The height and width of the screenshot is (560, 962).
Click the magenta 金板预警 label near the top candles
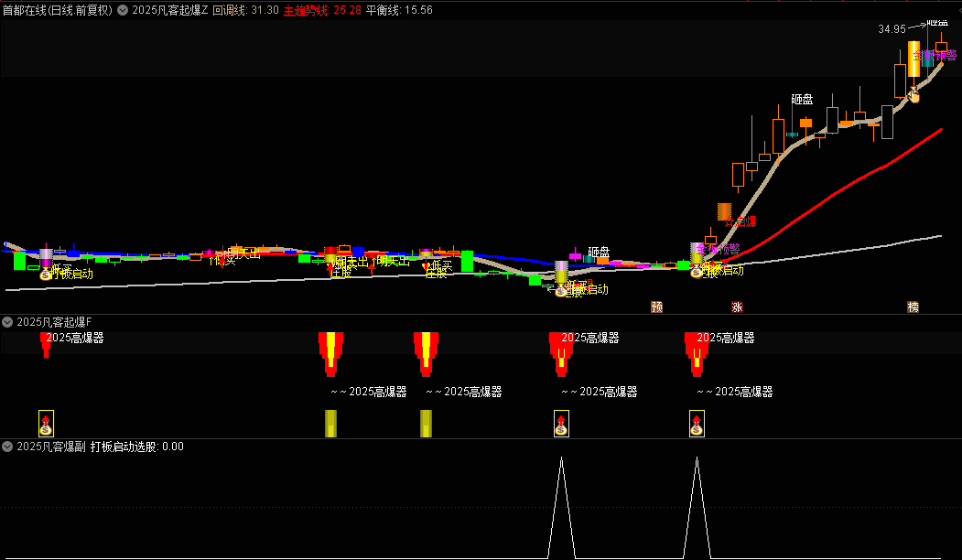935,55
